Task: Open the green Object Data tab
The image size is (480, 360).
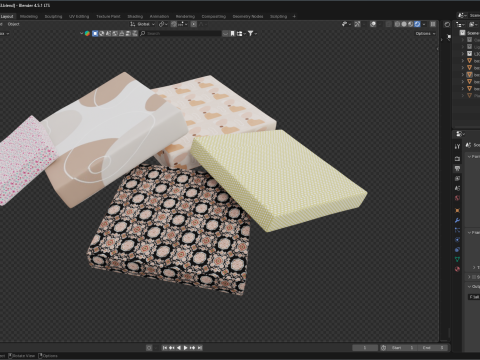Action: (x=457, y=259)
